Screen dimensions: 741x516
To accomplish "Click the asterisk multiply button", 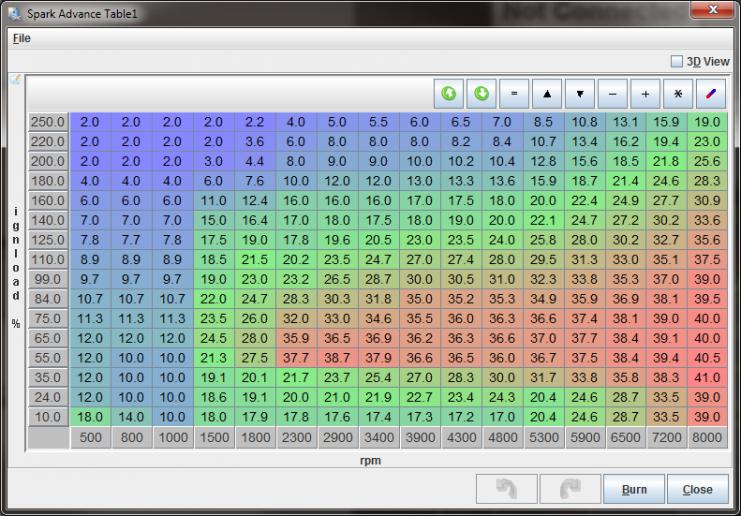I will click(679, 94).
